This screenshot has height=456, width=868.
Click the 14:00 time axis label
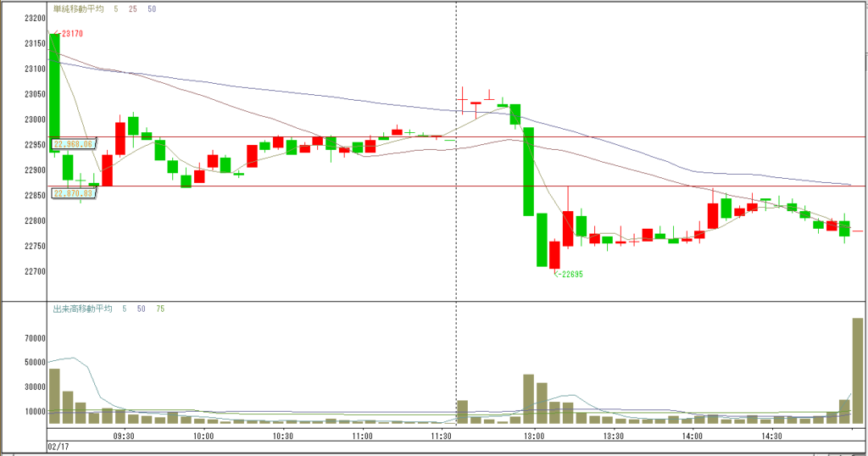coord(693,436)
